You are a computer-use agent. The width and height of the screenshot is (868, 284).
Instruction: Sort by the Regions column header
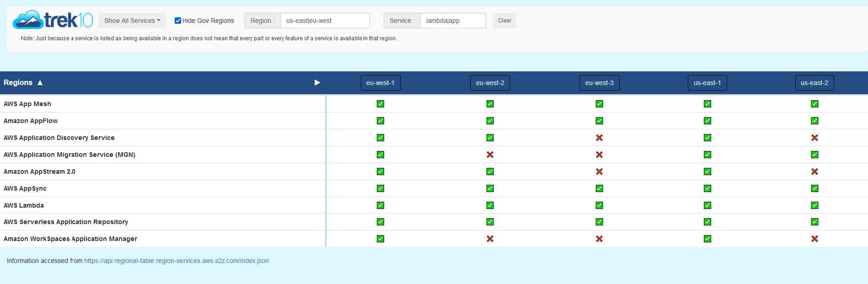pos(18,83)
